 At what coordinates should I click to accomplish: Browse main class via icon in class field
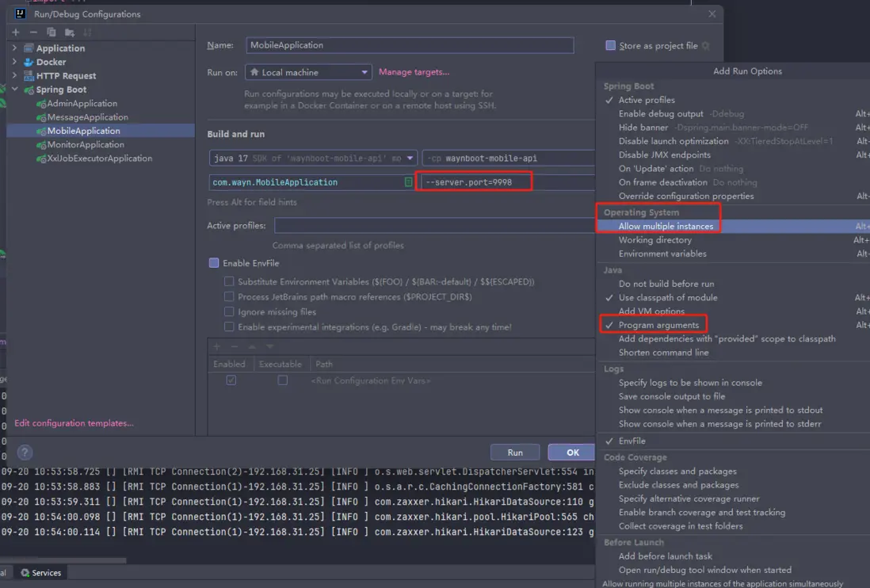click(408, 182)
